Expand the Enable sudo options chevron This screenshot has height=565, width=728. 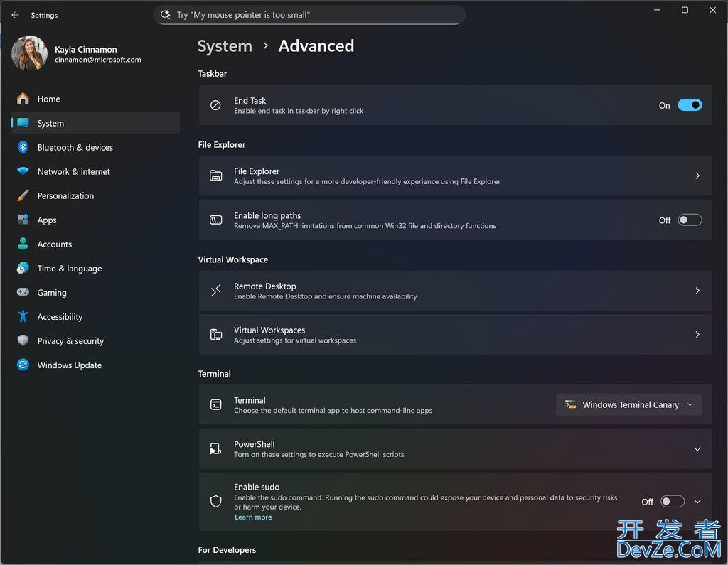697,502
